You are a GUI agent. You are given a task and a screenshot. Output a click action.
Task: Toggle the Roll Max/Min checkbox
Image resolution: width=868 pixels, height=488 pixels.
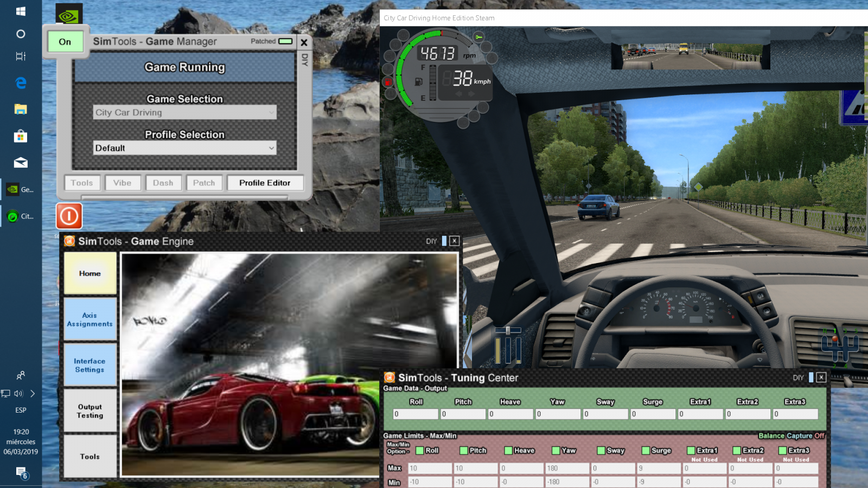coord(419,451)
